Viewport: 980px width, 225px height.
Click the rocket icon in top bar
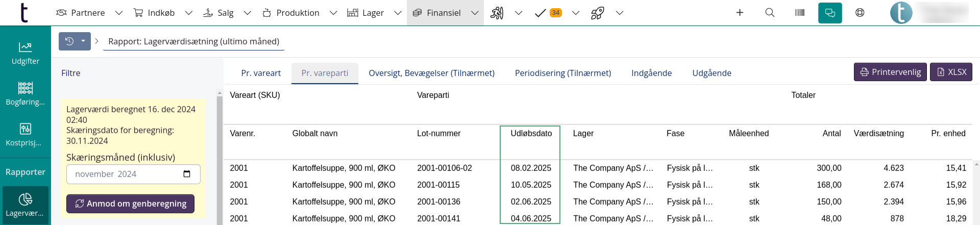pyautogui.click(x=597, y=13)
